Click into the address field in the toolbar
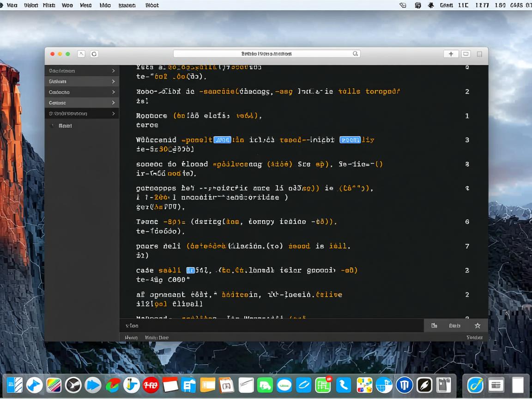Image resolution: width=532 pixels, height=399 pixels. (266, 54)
